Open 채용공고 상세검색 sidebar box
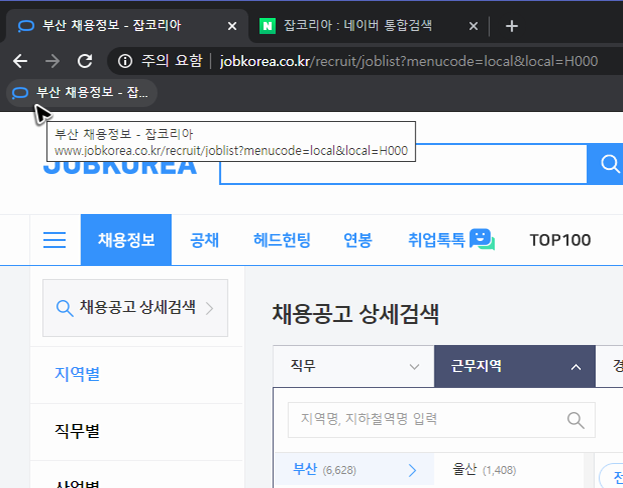623x488 pixels. pyautogui.click(x=135, y=308)
